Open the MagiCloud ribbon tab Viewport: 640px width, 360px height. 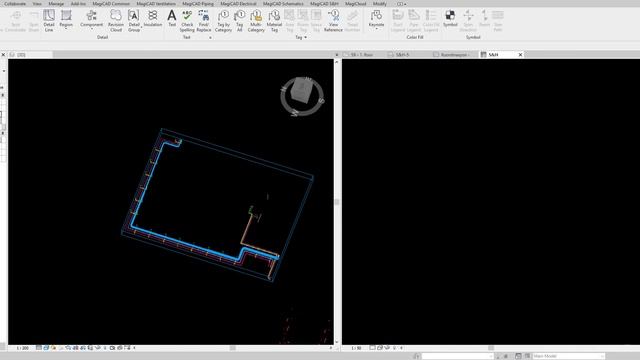pyautogui.click(x=356, y=4)
